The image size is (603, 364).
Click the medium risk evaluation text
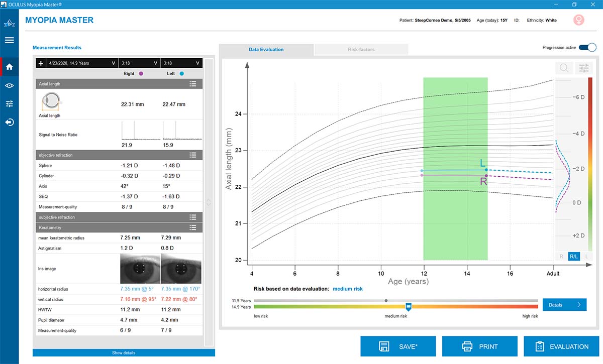[347, 289]
